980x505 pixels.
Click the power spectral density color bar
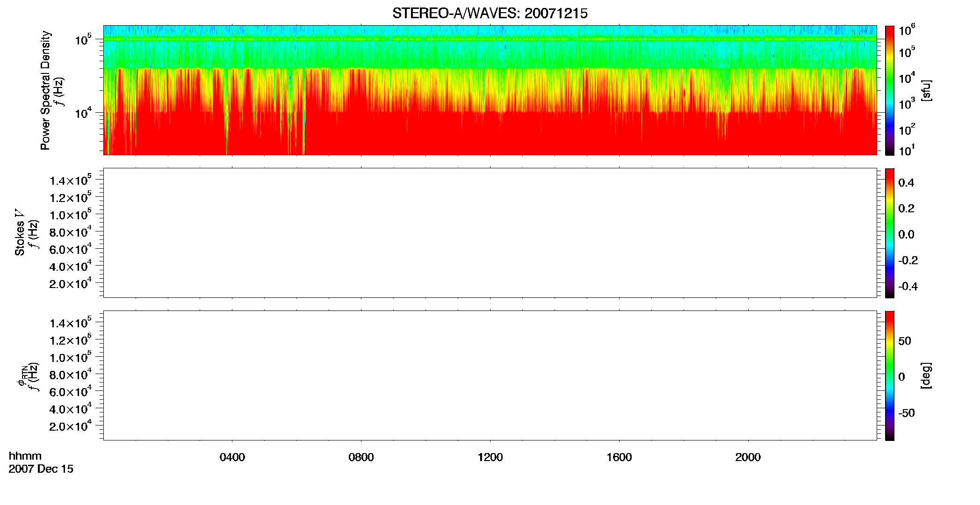coord(890,90)
